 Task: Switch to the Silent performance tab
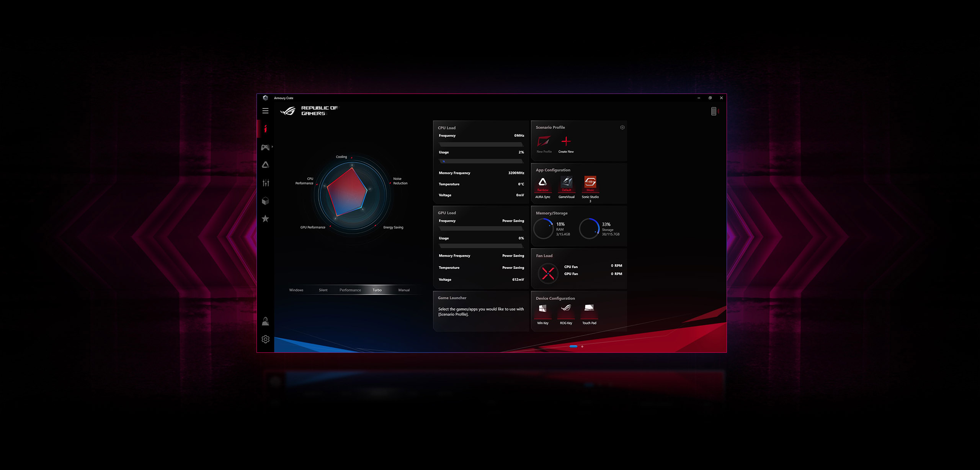323,290
